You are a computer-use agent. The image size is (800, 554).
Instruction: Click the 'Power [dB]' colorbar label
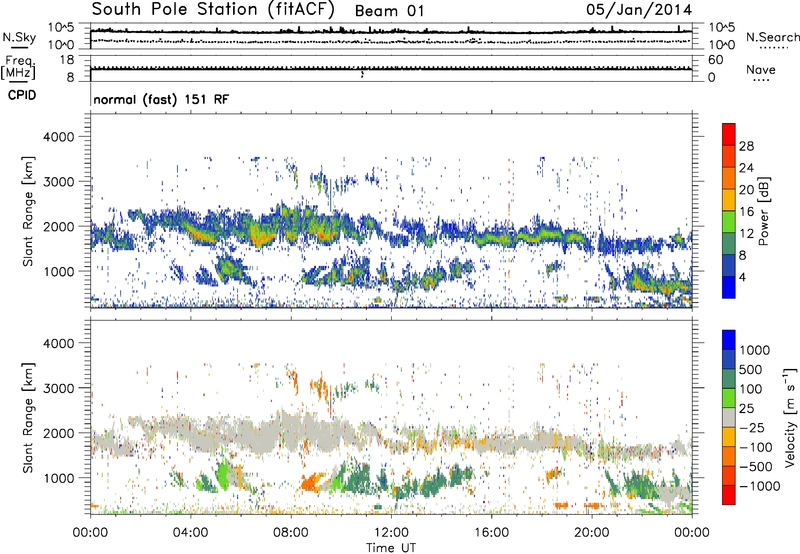763,211
